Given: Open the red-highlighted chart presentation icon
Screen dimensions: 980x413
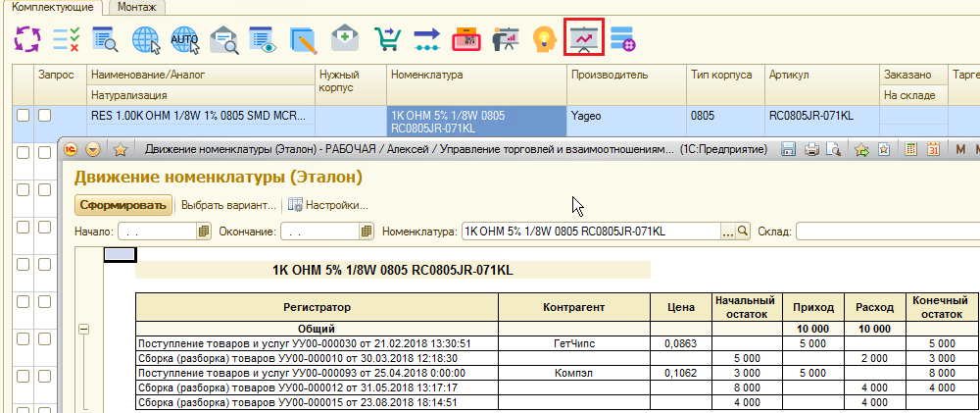Looking at the screenshot, I should coord(584,38).
